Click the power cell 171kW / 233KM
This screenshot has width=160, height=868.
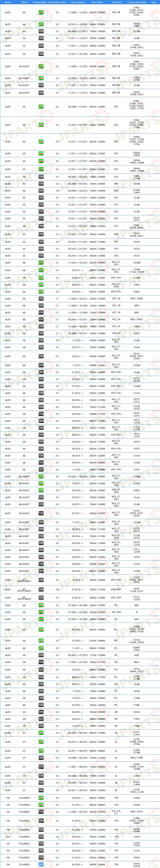tap(97, 655)
